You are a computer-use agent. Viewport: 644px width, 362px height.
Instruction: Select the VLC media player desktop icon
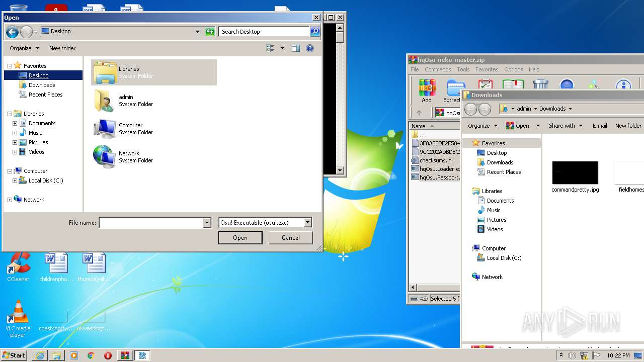pyautogui.click(x=18, y=319)
